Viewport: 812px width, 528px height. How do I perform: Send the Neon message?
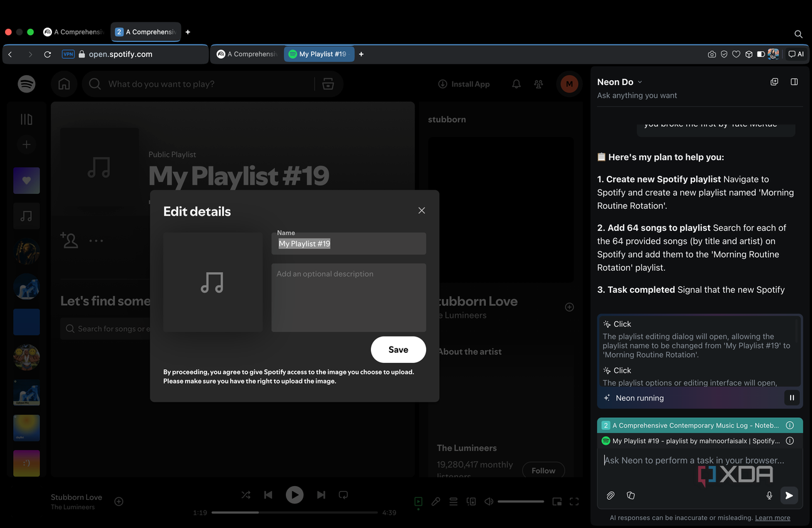pyautogui.click(x=789, y=495)
